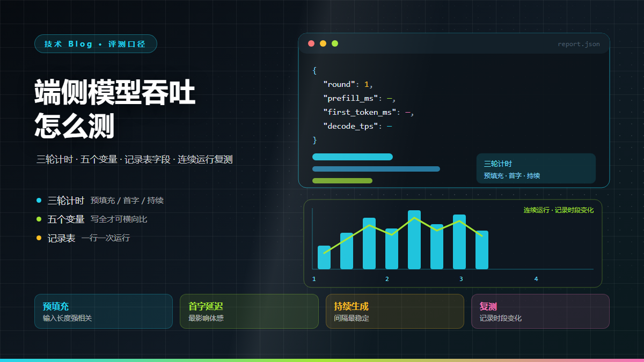
Task: Click the 技术 Blog · 评测口径 pill badge
Action: click(96, 44)
